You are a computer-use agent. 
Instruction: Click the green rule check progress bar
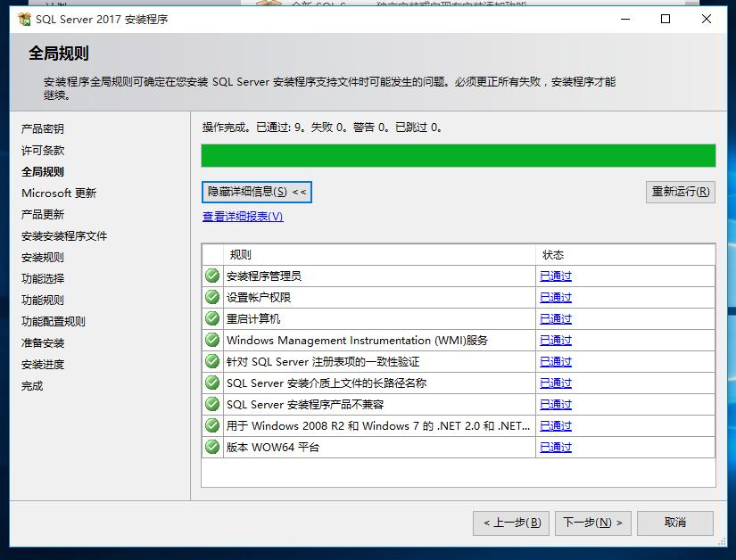coord(459,156)
